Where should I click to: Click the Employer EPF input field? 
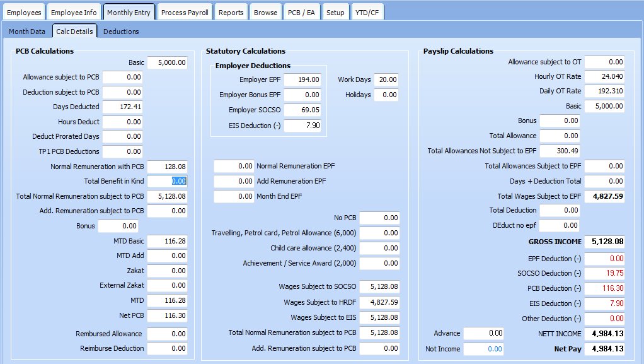303,80
